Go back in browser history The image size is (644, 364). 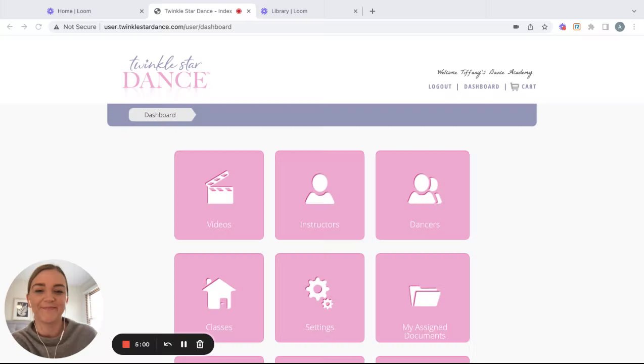pos(10,27)
